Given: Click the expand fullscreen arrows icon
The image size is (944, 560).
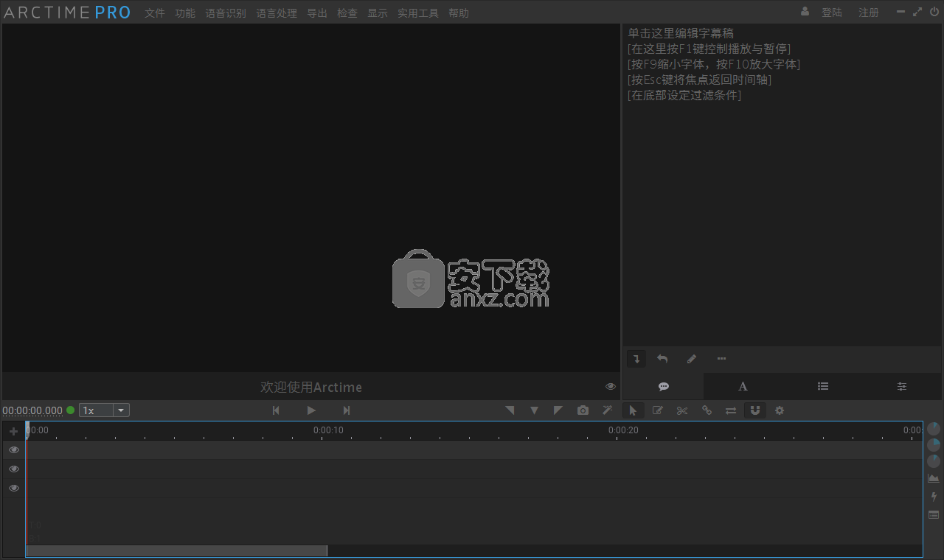Looking at the screenshot, I should [x=917, y=12].
